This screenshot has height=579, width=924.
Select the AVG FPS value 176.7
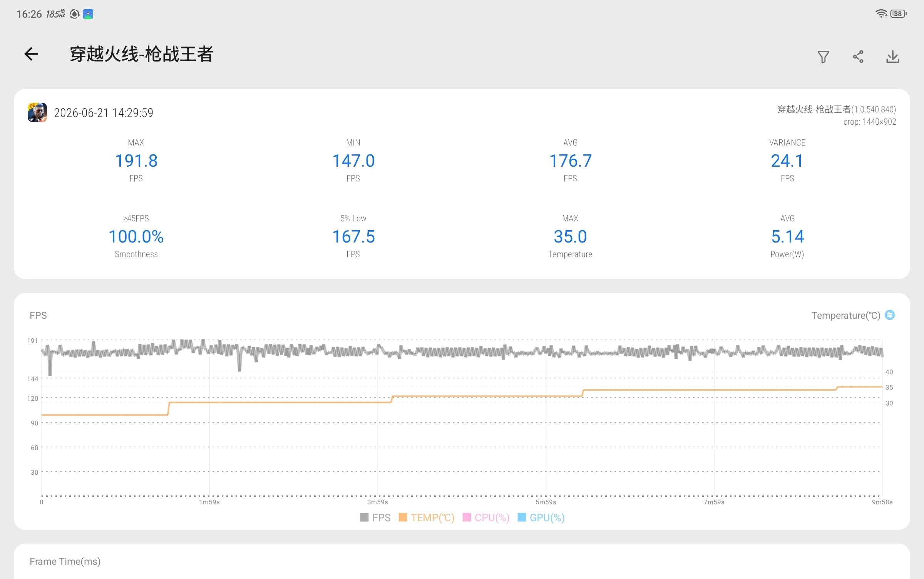tap(571, 161)
